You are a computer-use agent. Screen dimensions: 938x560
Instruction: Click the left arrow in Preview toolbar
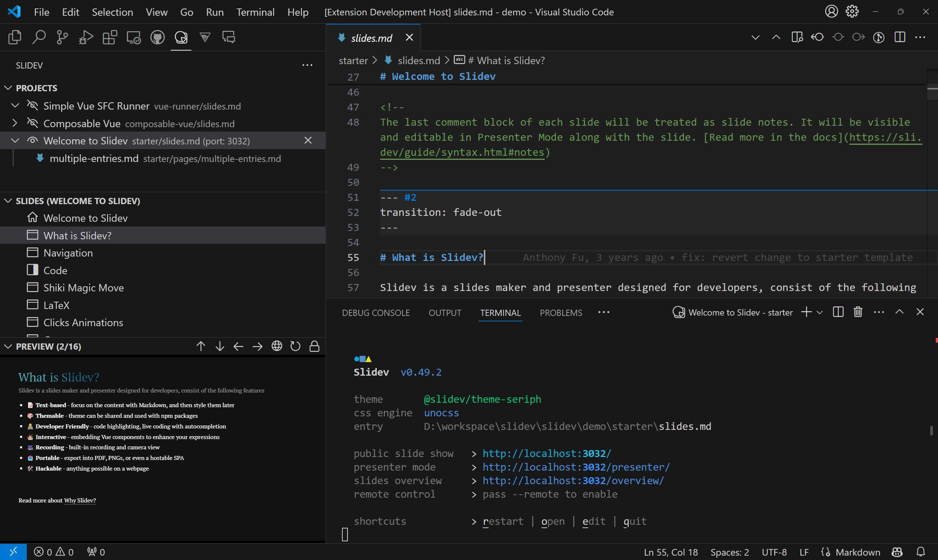coord(239,346)
